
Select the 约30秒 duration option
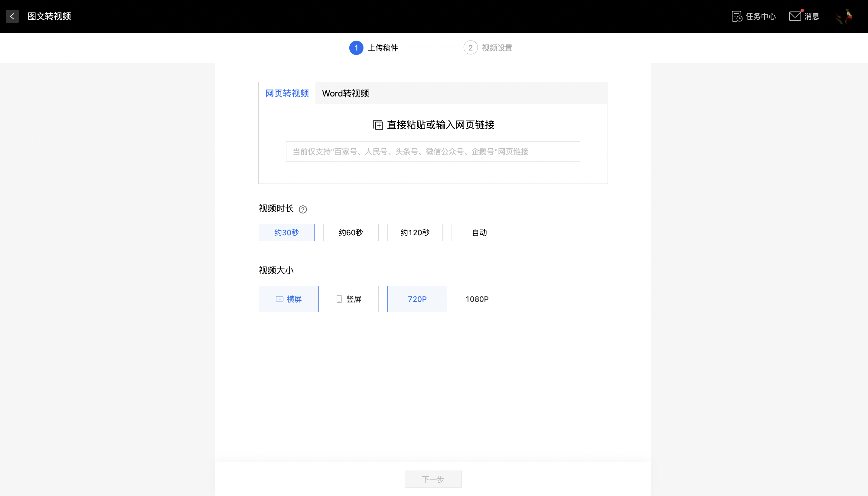pyautogui.click(x=286, y=233)
